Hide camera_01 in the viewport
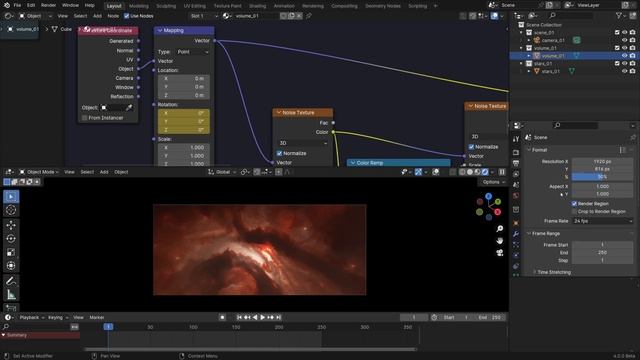 [x=624, y=40]
